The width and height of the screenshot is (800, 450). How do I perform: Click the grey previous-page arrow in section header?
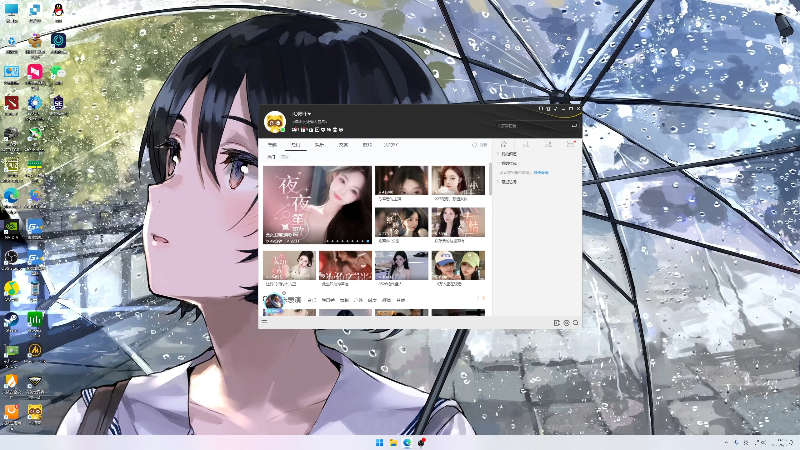479,297
